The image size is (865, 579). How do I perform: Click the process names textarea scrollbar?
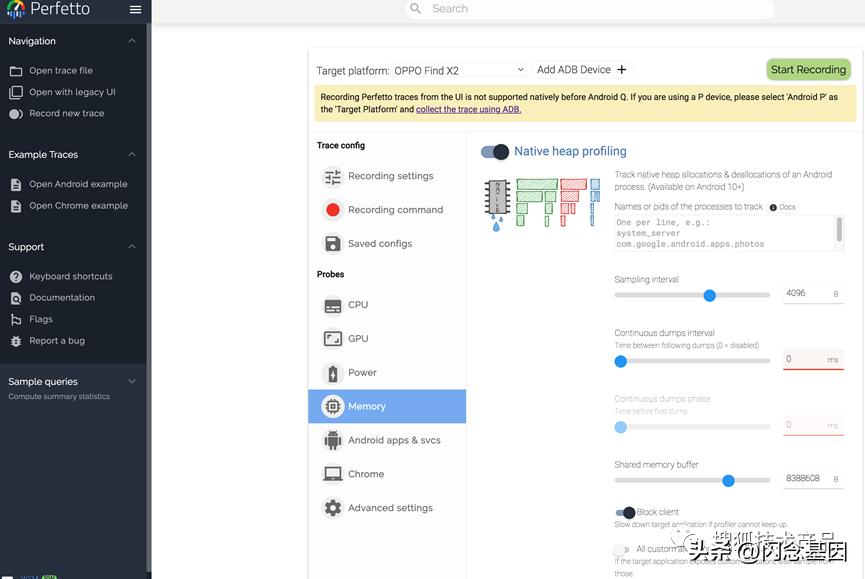[x=839, y=229]
